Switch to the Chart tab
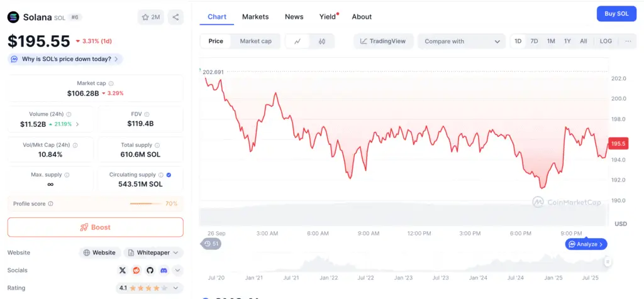This screenshot has height=299, width=644. point(217,17)
